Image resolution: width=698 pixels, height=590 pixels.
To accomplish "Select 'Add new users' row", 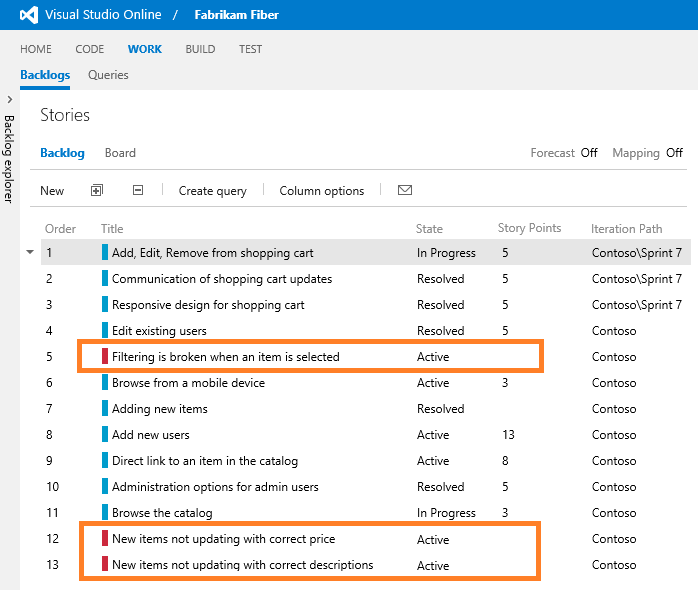I will tap(366, 435).
